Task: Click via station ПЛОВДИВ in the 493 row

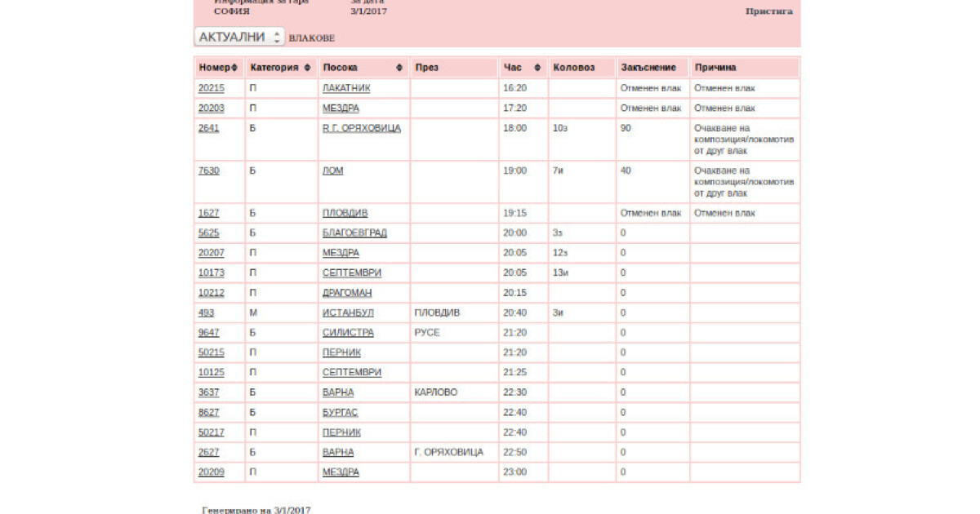Action: [437, 312]
